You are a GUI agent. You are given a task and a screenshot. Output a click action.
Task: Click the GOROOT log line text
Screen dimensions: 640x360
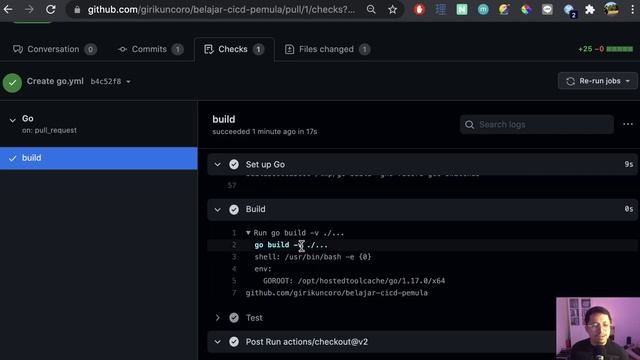tap(354, 281)
